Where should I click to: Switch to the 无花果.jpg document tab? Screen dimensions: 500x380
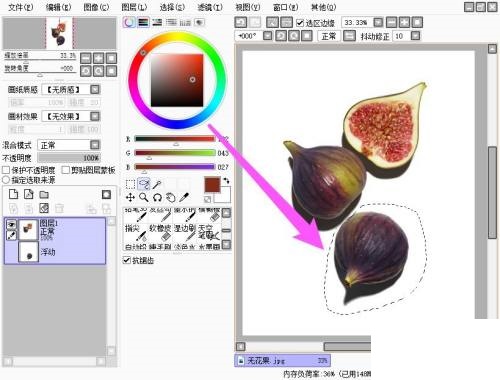pos(282,361)
